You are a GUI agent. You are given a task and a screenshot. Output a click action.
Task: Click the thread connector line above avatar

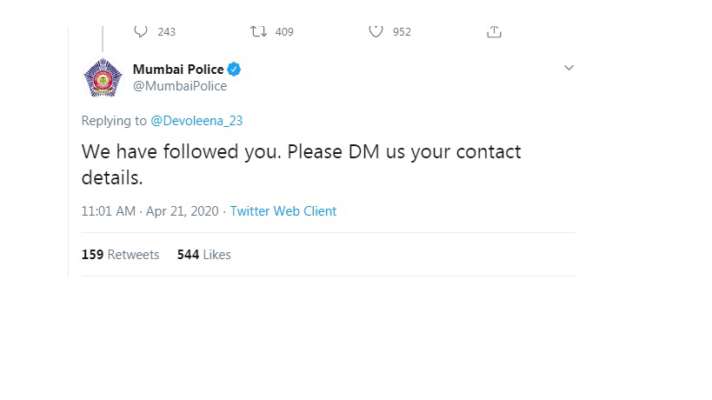point(103,39)
